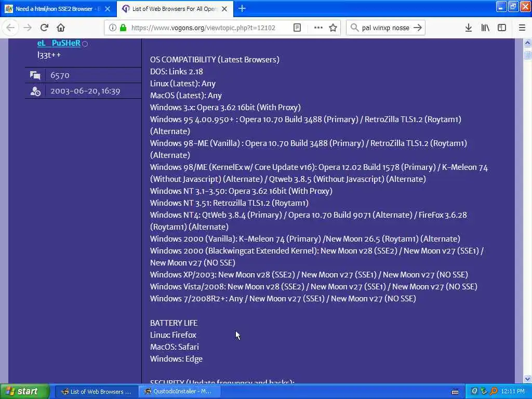This screenshot has height=399, width=532.
Task: Click the 'Windows: Edge' line
Action: coord(176,358)
